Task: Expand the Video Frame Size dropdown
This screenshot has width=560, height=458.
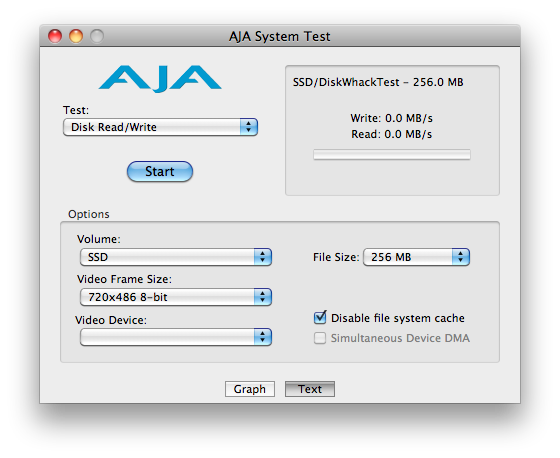Action: (x=176, y=297)
